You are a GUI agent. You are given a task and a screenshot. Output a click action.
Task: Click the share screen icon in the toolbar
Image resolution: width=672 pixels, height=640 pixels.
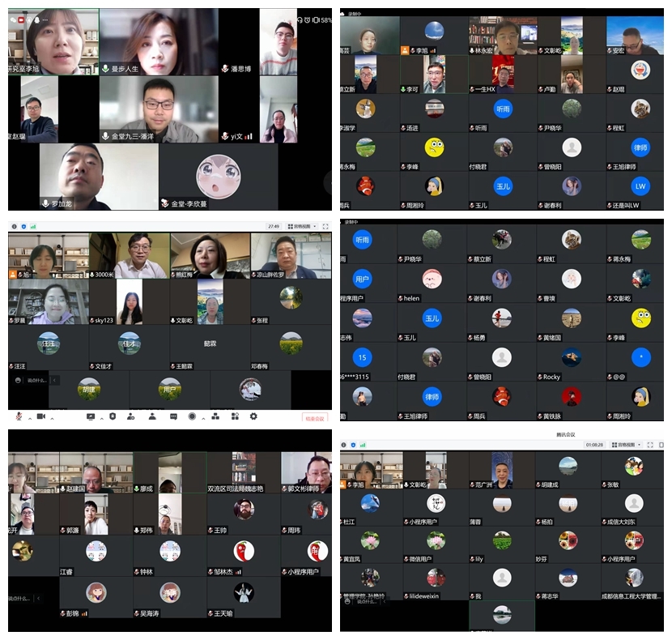click(x=91, y=416)
